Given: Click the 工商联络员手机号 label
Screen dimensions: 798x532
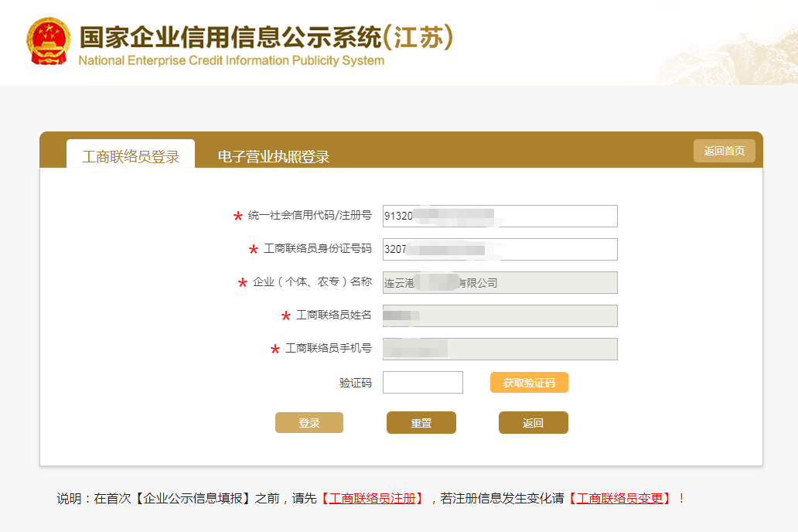Looking at the screenshot, I should point(329,348).
